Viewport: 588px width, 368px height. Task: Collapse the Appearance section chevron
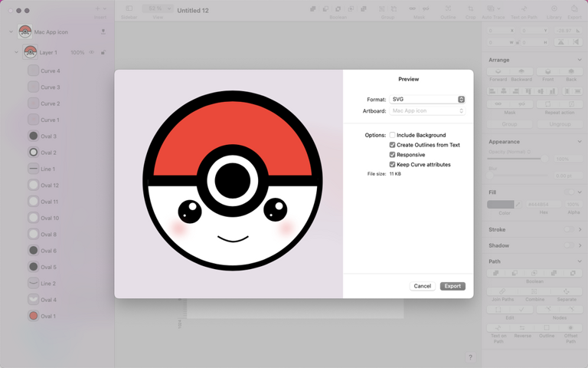pos(580,142)
